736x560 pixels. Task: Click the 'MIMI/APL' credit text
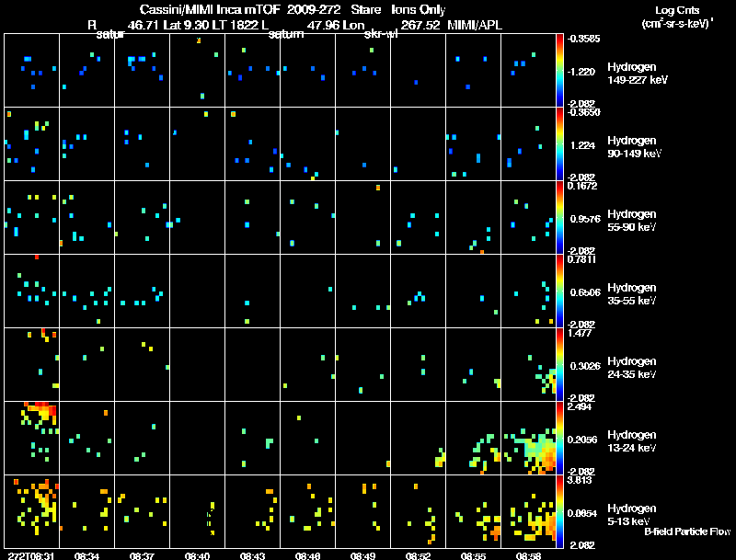tap(475, 25)
